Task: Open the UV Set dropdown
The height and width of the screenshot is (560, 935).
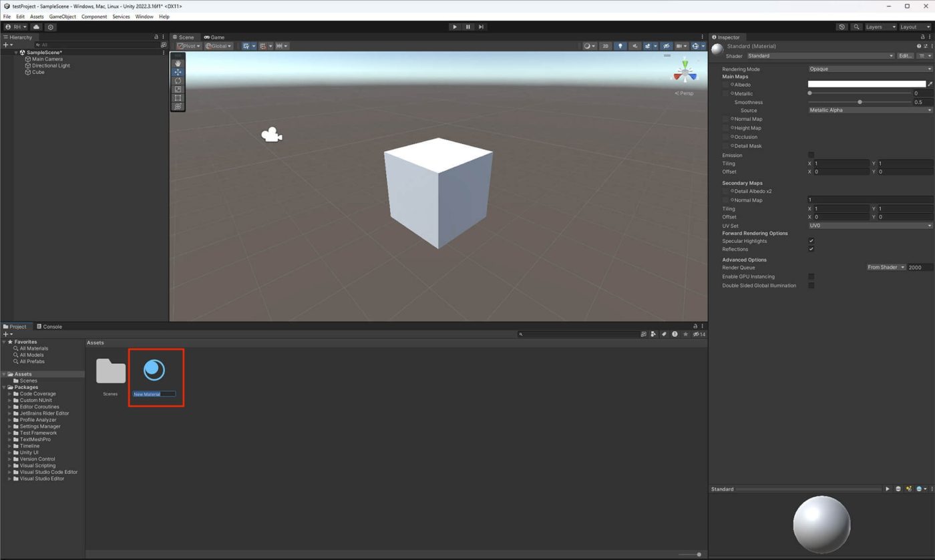Action: click(870, 226)
